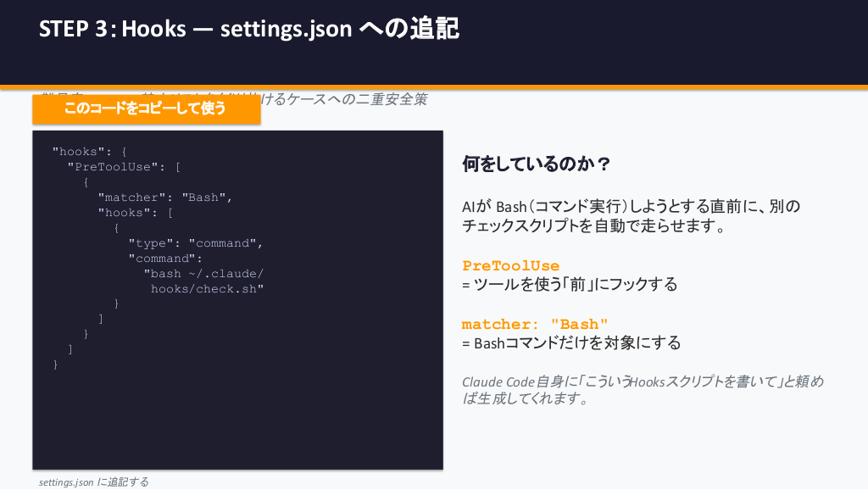Click the settings.json に追記する caption
Image resolution: width=868 pixels, height=490 pixels.
click(93, 482)
